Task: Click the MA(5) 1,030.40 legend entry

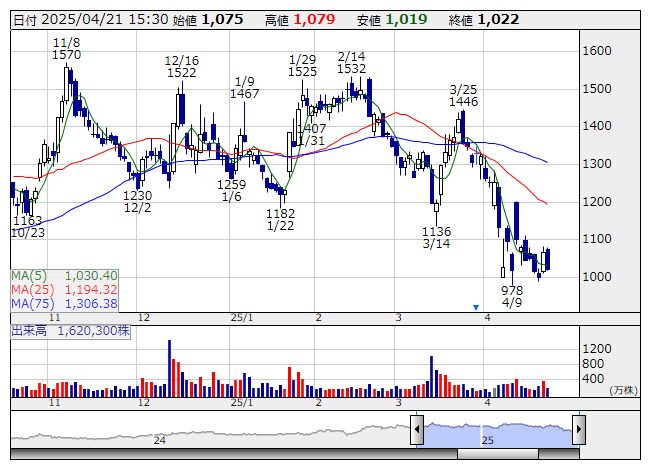Action: 64,276
